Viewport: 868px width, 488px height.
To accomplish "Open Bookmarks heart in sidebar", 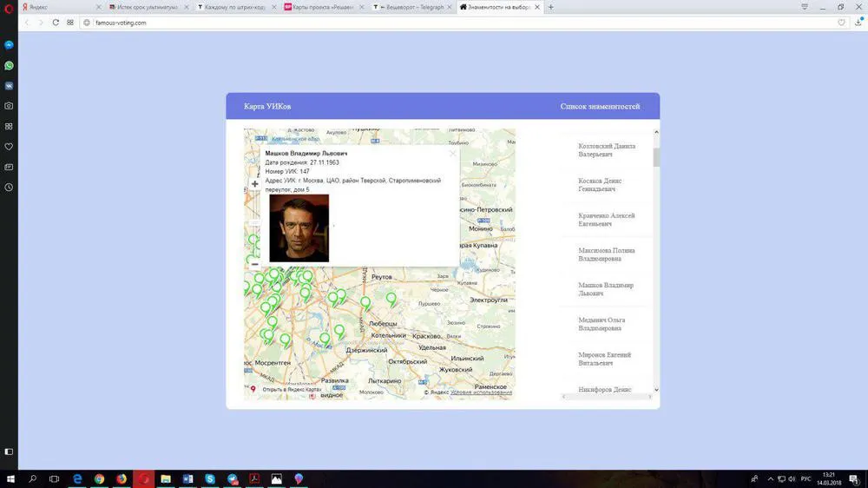I will (9, 147).
